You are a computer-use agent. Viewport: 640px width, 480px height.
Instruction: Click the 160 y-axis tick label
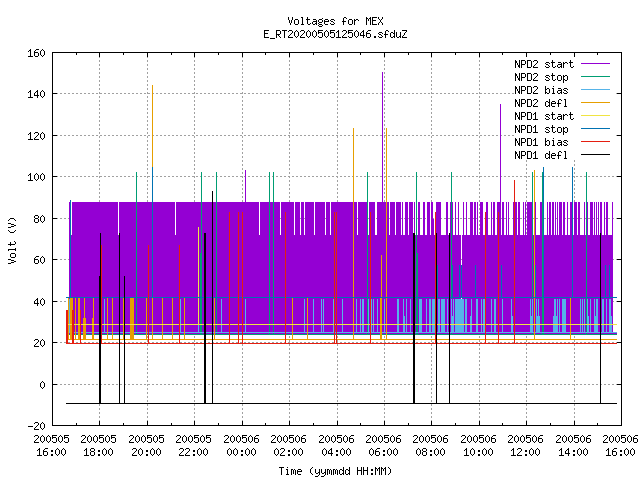click(36, 53)
